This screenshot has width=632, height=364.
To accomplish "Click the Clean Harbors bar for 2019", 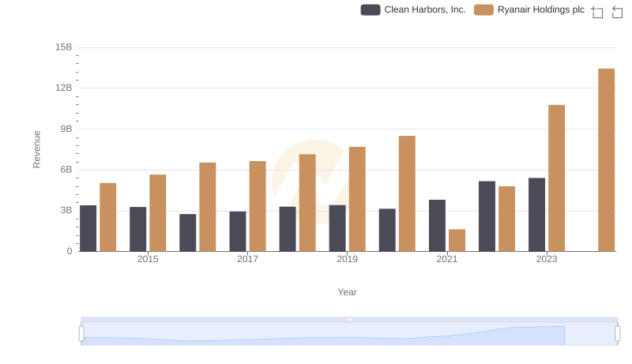I will click(x=337, y=228).
